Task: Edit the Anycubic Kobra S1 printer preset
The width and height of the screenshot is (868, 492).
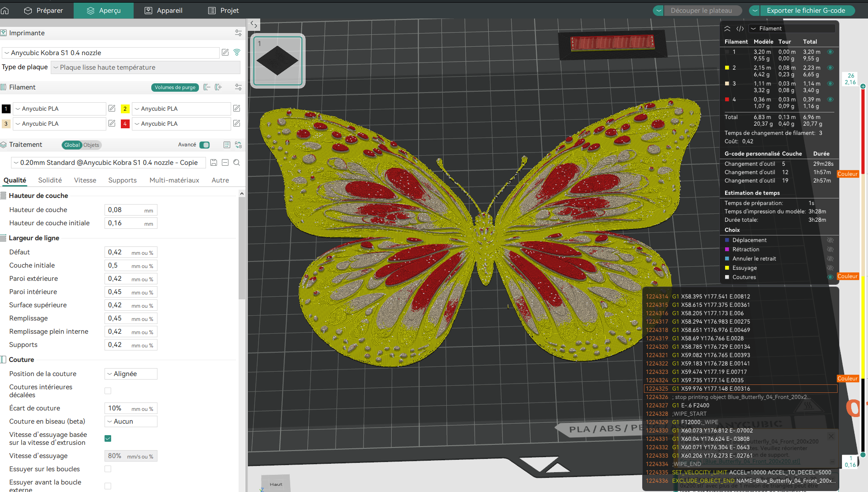Action: point(225,52)
